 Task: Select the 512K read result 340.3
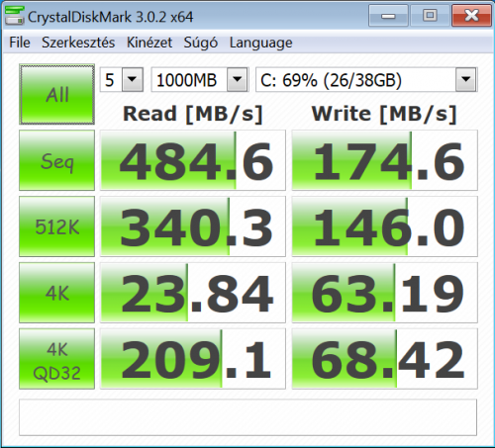coord(193,226)
